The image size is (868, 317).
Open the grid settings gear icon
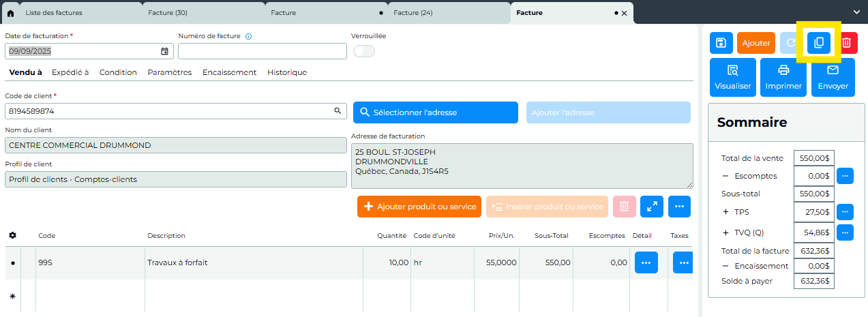tap(12, 235)
